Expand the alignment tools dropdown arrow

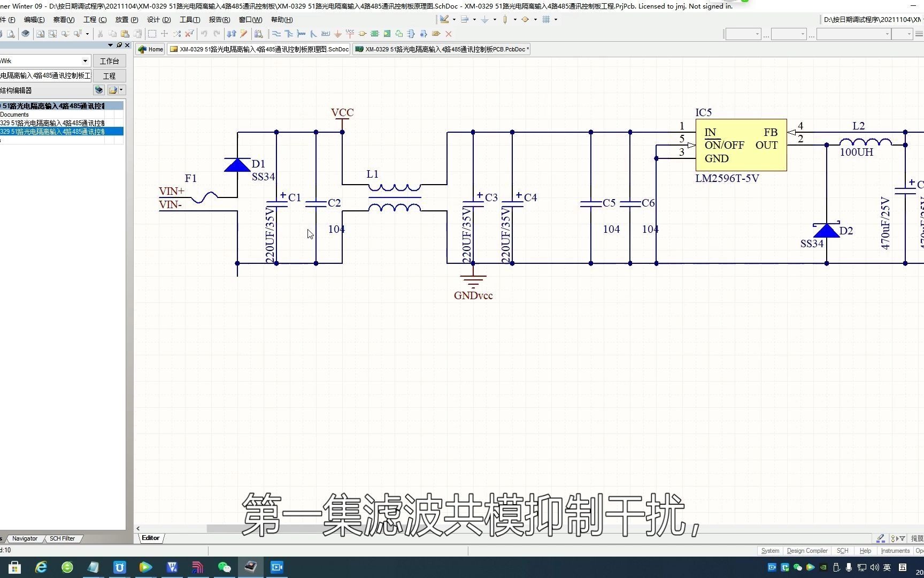tap(474, 19)
